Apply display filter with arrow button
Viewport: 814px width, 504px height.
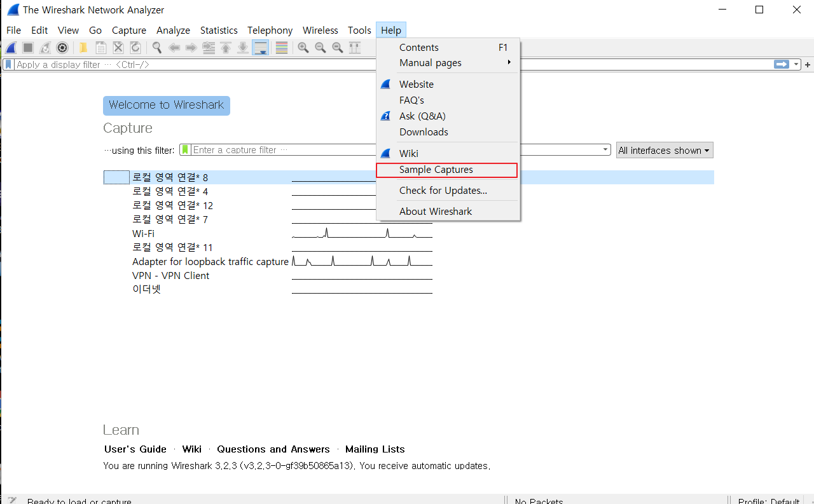(781, 64)
